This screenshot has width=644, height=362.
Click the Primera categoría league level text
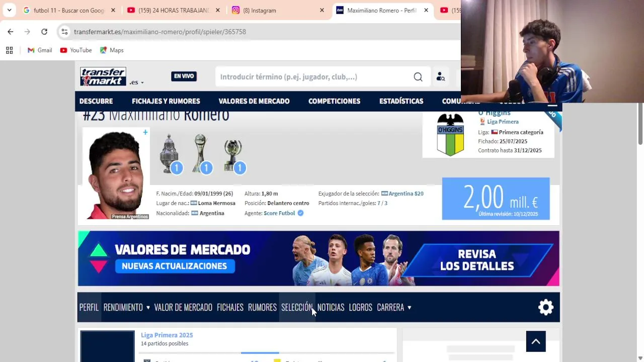[x=521, y=132]
